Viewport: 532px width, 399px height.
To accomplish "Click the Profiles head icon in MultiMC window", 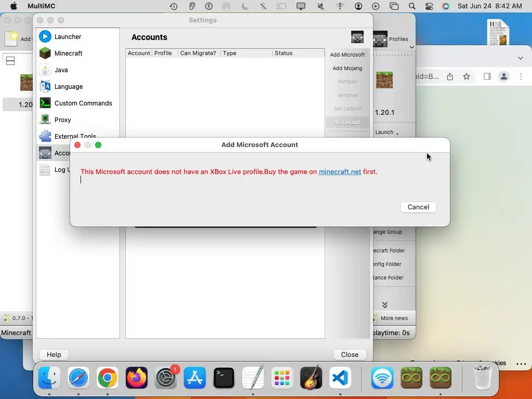I will 380,39.
